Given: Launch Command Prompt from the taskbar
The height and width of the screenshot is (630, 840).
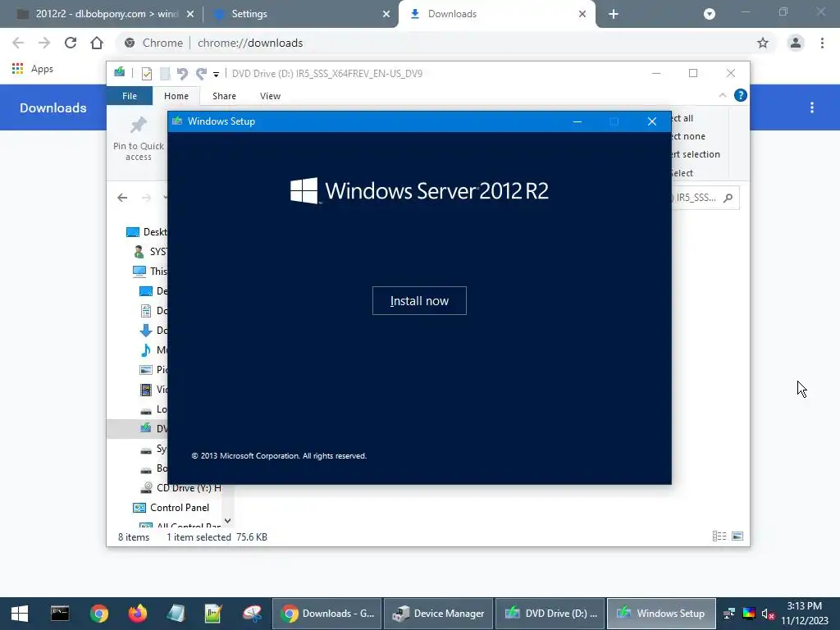Looking at the screenshot, I should point(60,614).
